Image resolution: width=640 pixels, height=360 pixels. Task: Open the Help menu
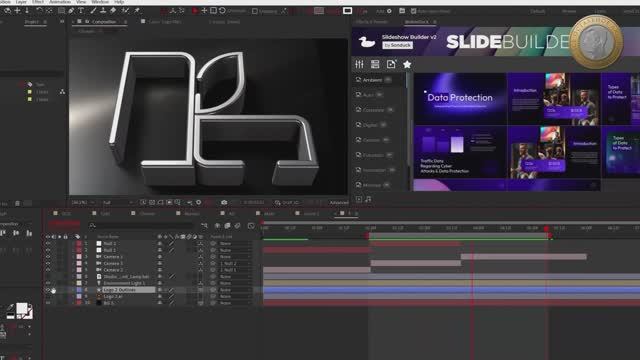pyautogui.click(x=119, y=2)
